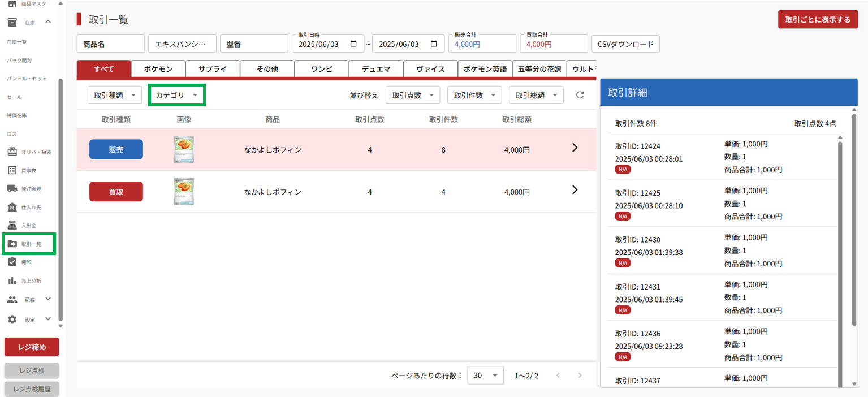Switch to ワンピ tab
The height and width of the screenshot is (397, 868).
322,69
